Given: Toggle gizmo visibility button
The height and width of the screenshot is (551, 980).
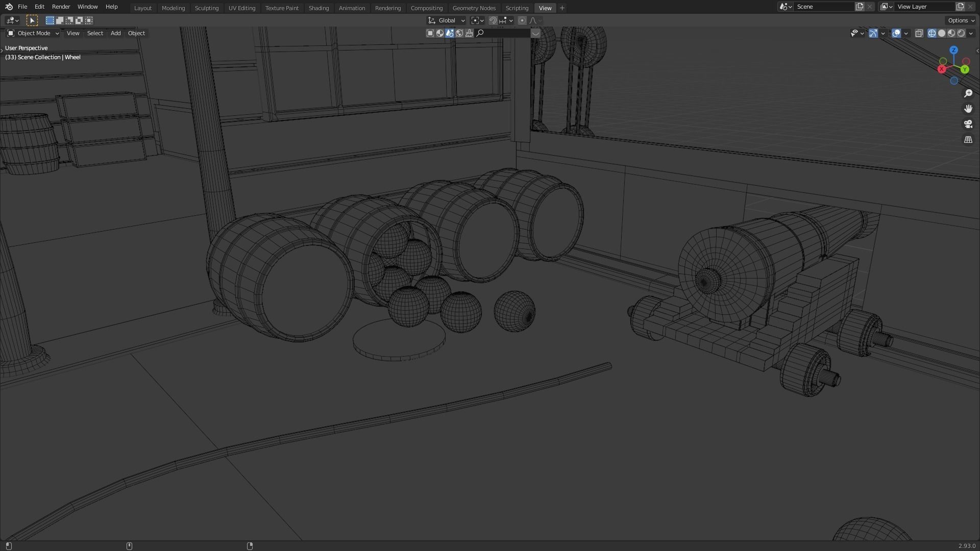Looking at the screenshot, I should click(x=873, y=33).
